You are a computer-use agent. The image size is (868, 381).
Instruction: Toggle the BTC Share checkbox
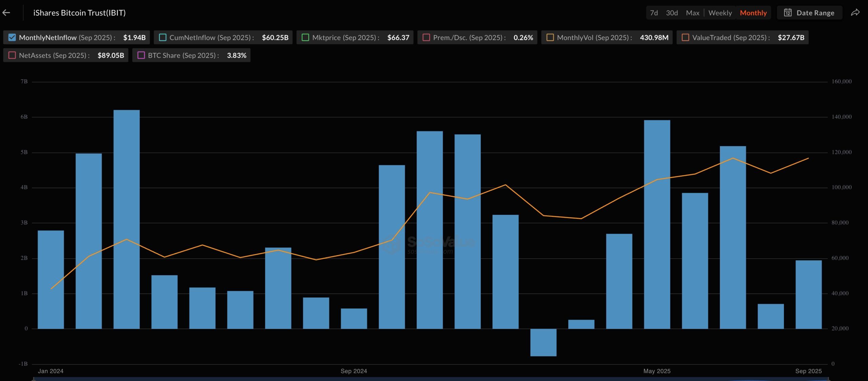point(141,55)
